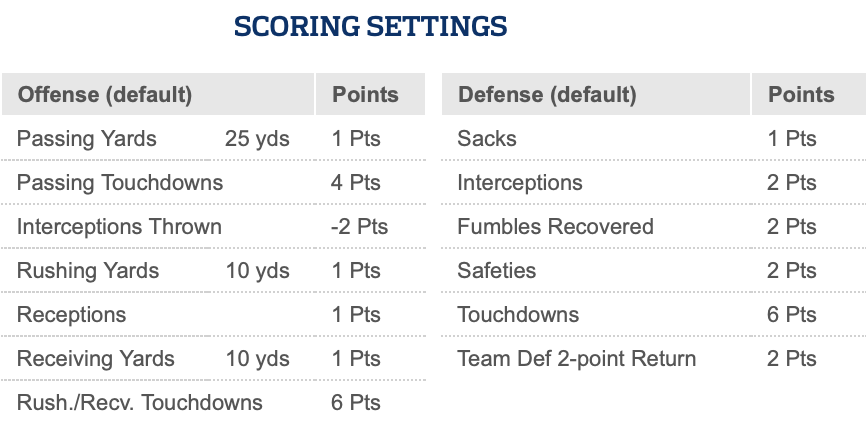The height and width of the screenshot is (432, 866).
Task: Select the Receiving Yards row label
Action: tap(96, 359)
